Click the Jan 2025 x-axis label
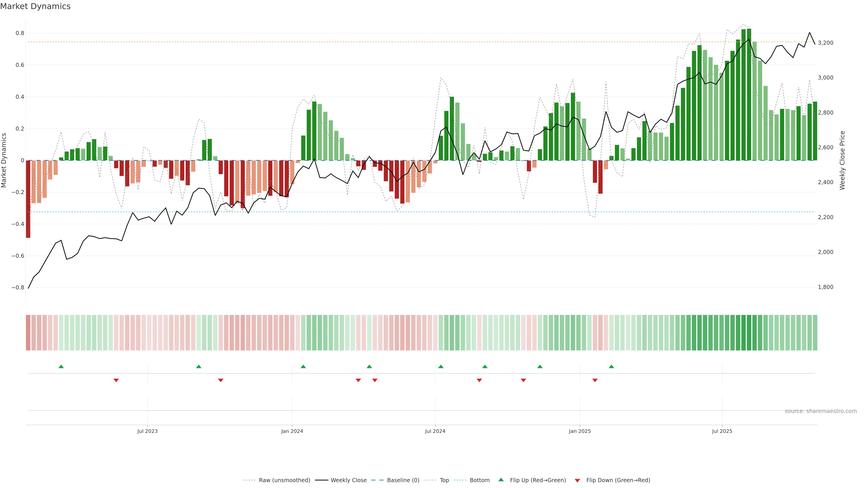 tap(580, 431)
